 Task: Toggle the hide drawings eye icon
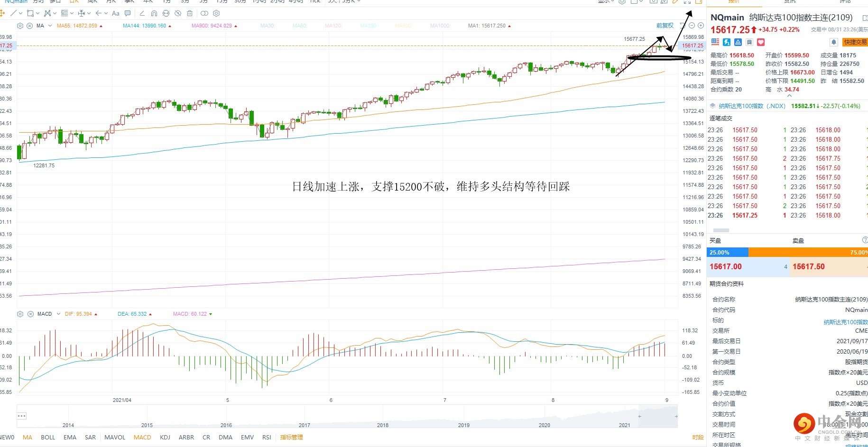(178, 13)
